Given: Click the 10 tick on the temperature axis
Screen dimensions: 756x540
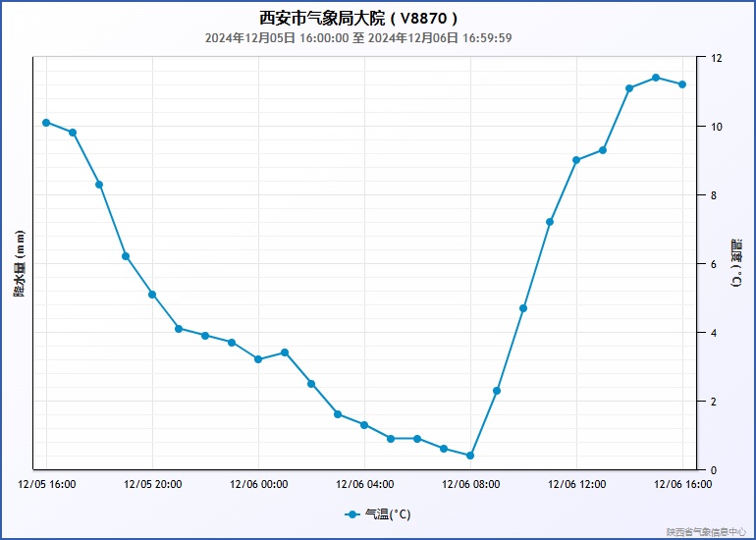Looking at the screenshot, I should pos(717,127).
